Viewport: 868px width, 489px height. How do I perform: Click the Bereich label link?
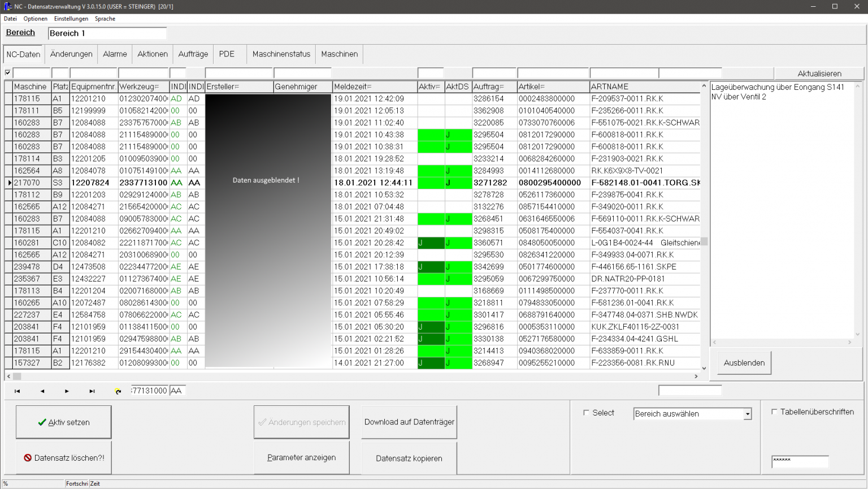point(20,33)
